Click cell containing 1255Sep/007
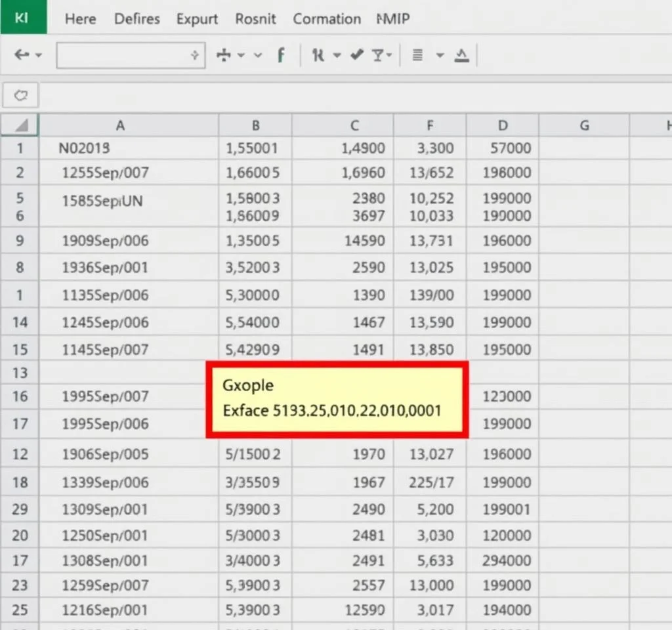Screen dimensions: 672x630 click(105, 173)
